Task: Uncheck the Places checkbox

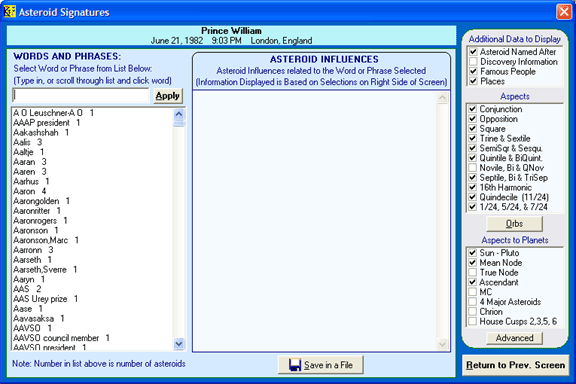Action: (x=473, y=81)
